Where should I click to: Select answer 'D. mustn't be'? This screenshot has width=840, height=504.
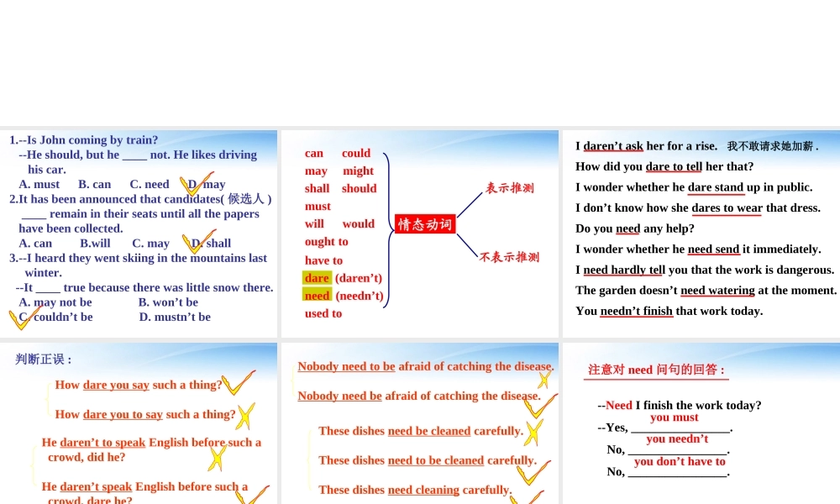click(x=175, y=317)
